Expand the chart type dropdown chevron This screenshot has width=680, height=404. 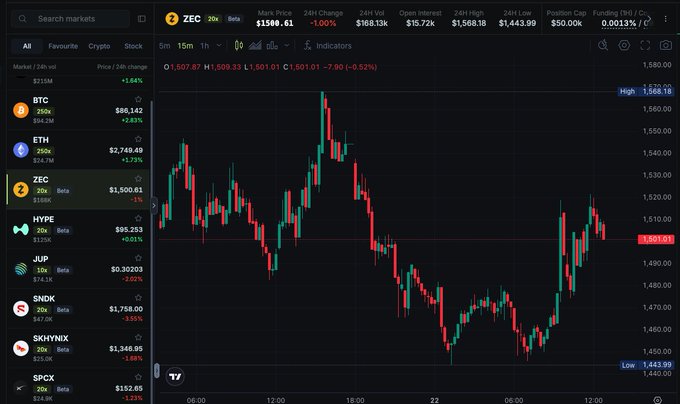pos(287,45)
